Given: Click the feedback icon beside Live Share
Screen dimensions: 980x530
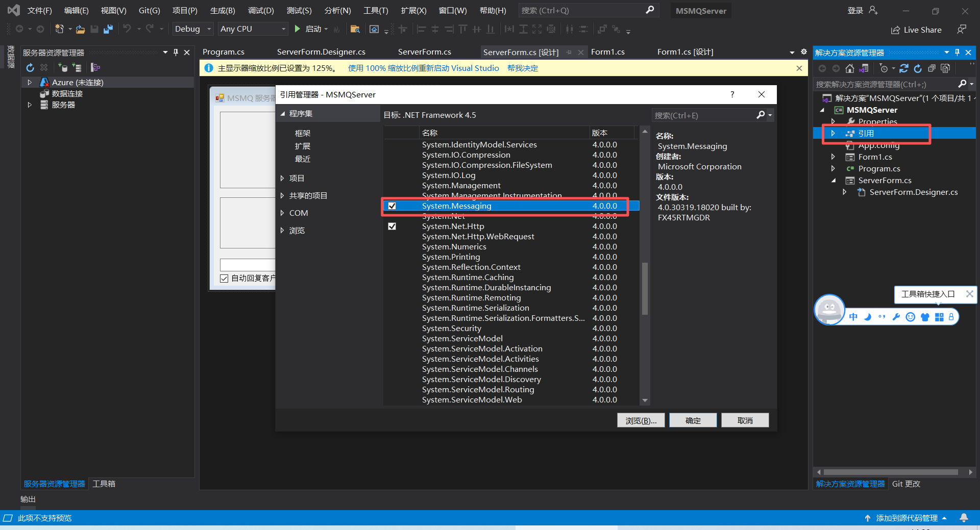Looking at the screenshot, I should 962,30.
